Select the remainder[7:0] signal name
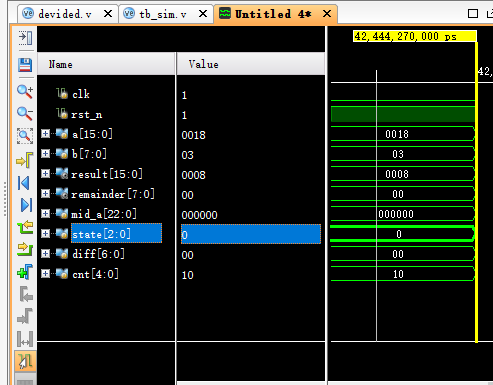The width and height of the screenshot is (493, 385). coord(113,194)
